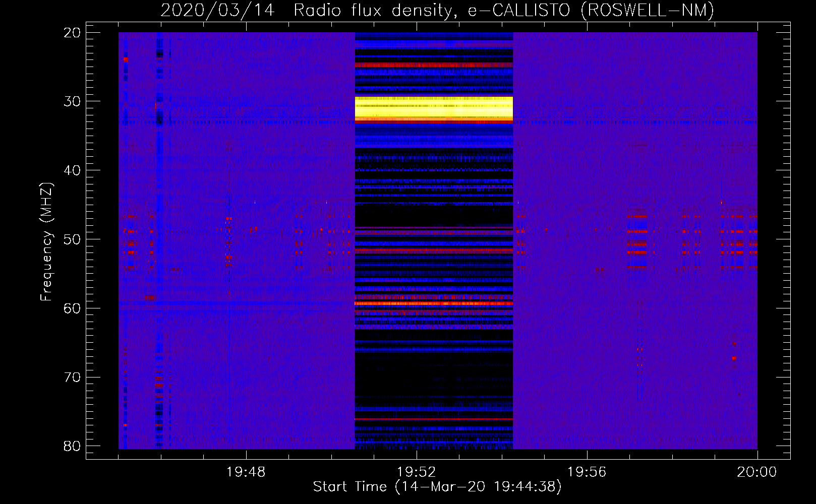The width and height of the screenshot is (816, 504).
Task: Click the frequency label 60
Action: click(x=72, y=308)
